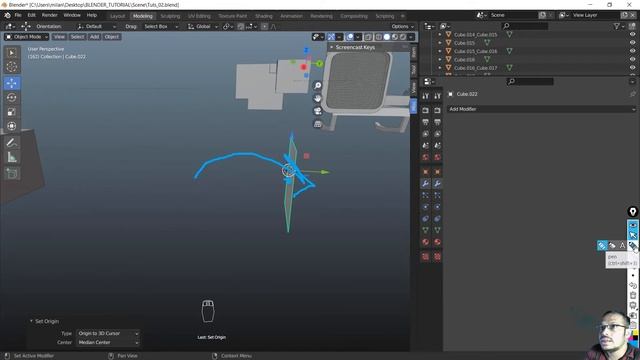Open the viewport Add menu
Screen dimensions: 640x360
coord(94,37)
